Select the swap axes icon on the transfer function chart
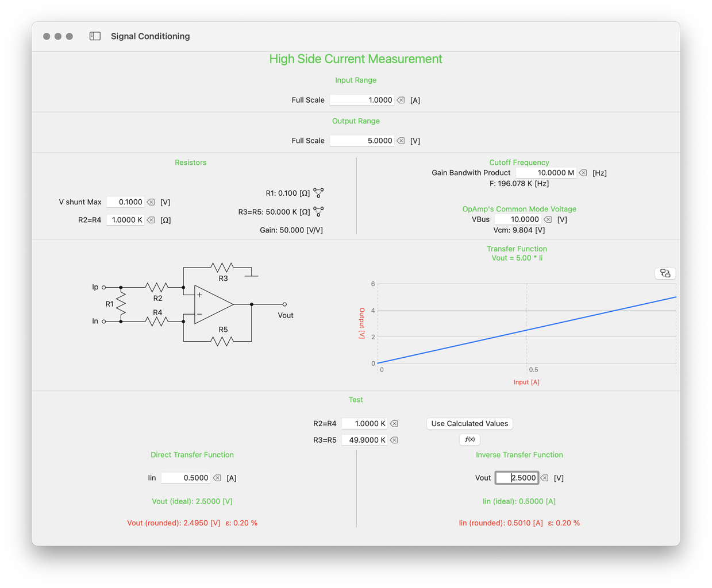 tap(664, 273)
